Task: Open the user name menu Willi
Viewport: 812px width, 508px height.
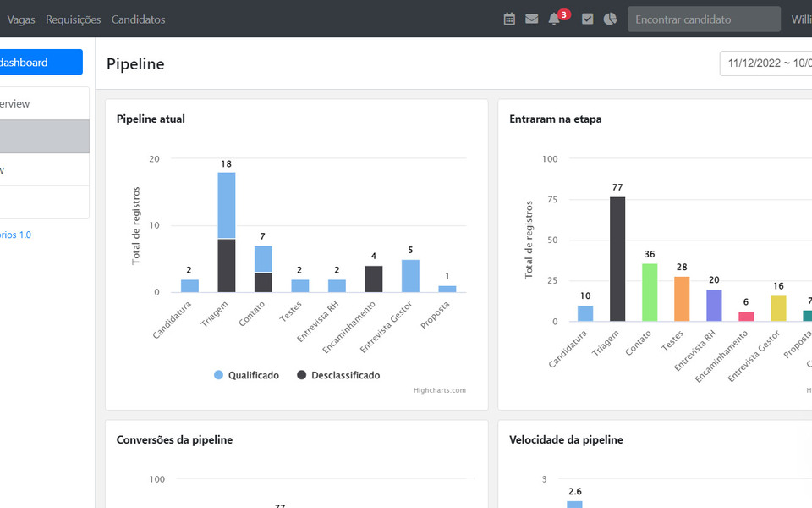Action: 801,19
